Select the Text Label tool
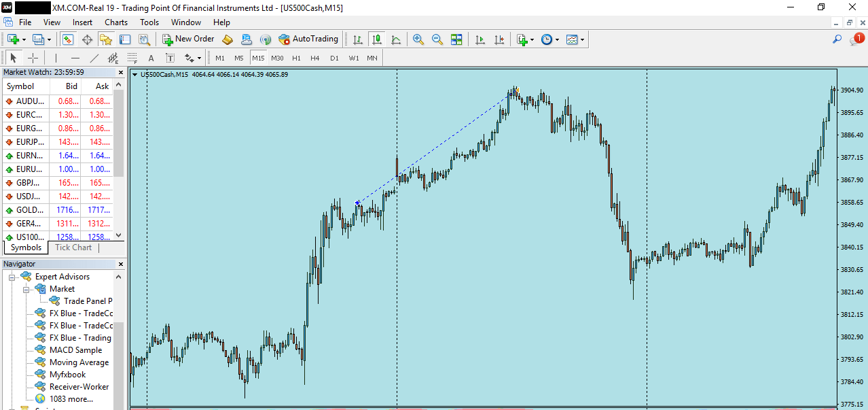Viewport: 868px width, 410px height. click(170, 58)
